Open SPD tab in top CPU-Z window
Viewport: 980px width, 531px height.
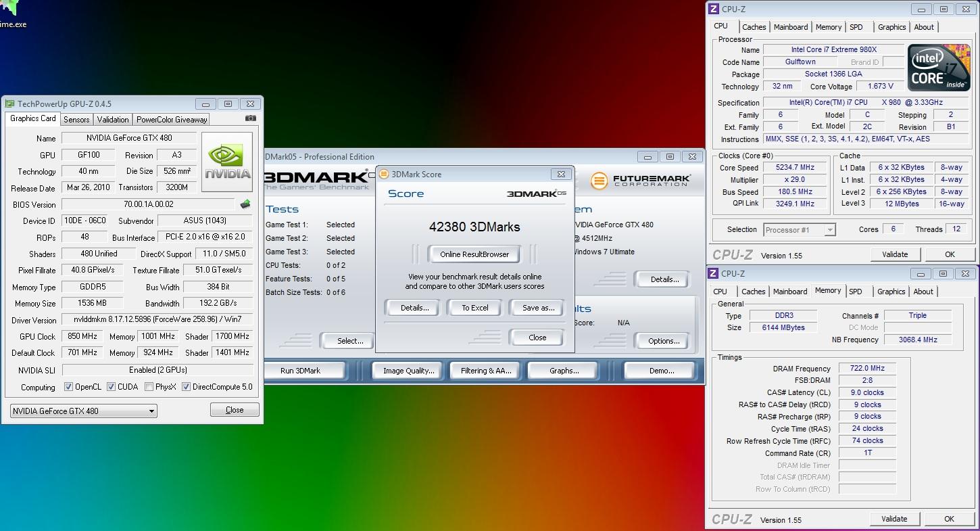tap(856, 27)
